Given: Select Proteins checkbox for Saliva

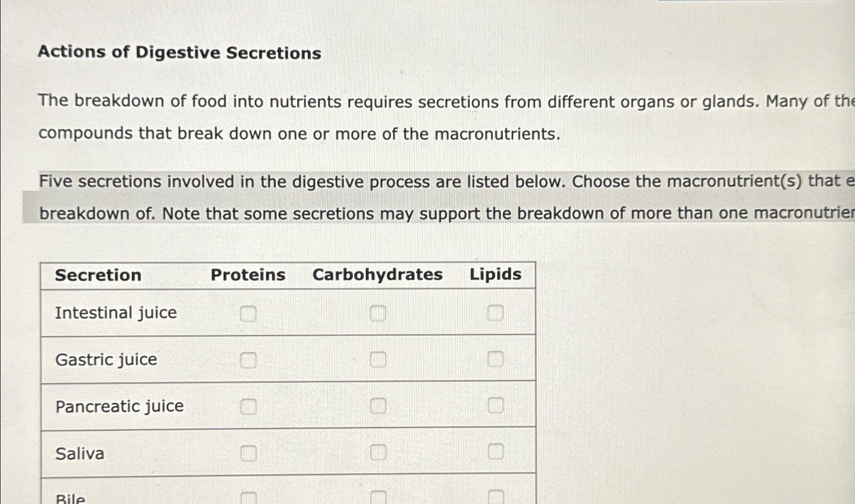Looking at the screenshot, I should pos(249,453).
